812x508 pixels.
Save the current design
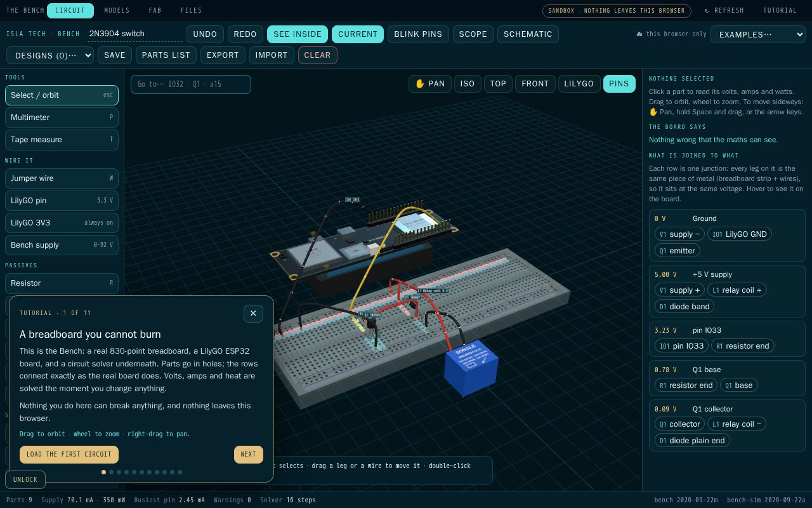[x=115, y=55]
